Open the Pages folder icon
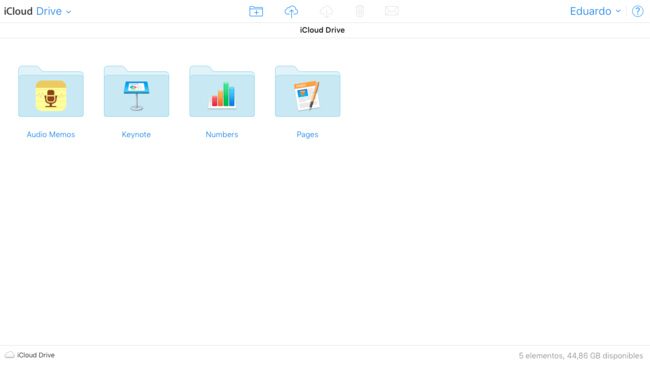 pyautogui.click(x=308, y=91)
